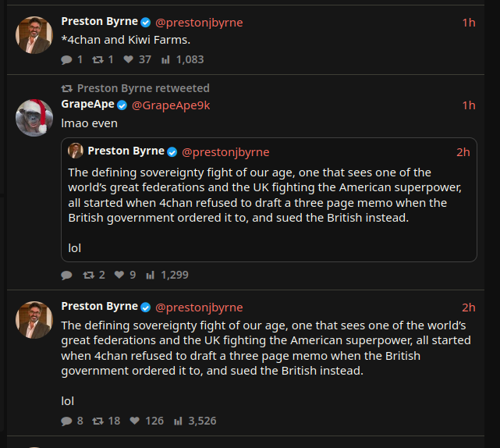This screenshot has height=448, width=500.
Task: Click the '2h' timestamp on bottom tweet
Action: (x=468, y=308)
